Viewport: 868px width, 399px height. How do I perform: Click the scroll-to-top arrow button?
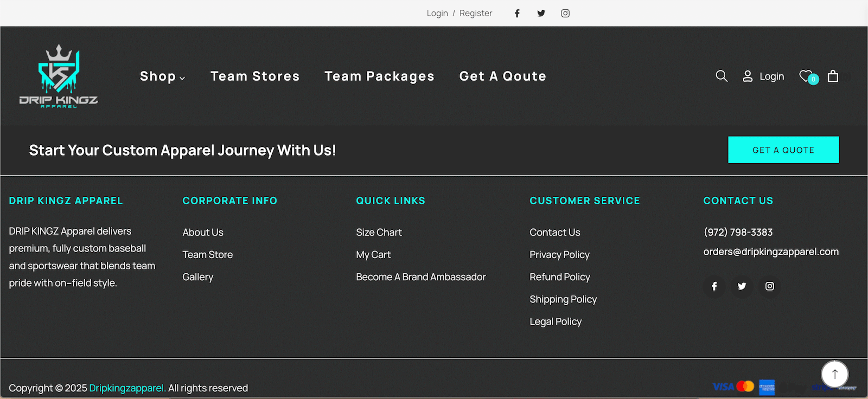click(x=834, y=374)
